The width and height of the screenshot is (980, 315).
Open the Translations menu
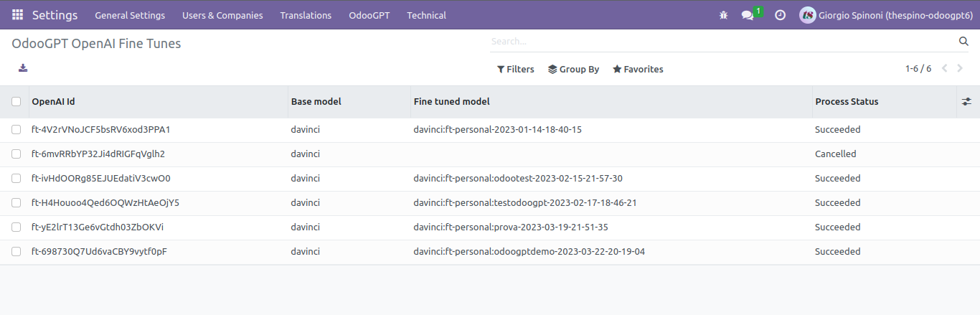(x=306, y=15)
